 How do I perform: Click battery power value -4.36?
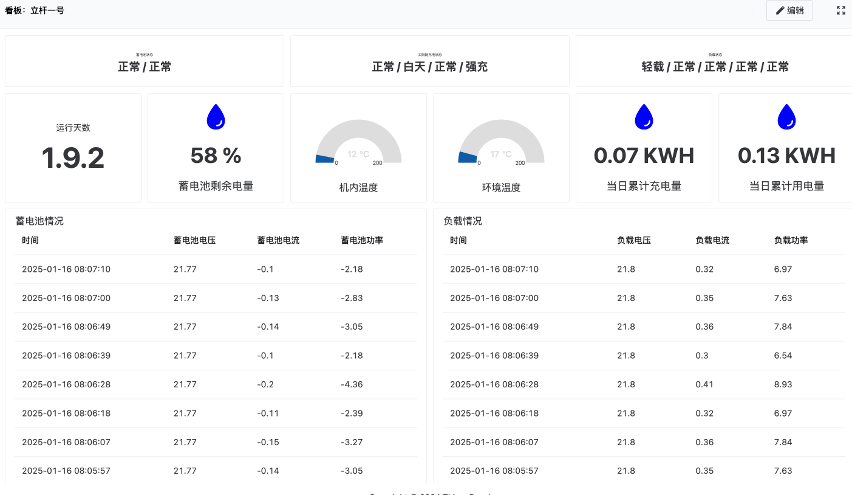tap(352, 384)
